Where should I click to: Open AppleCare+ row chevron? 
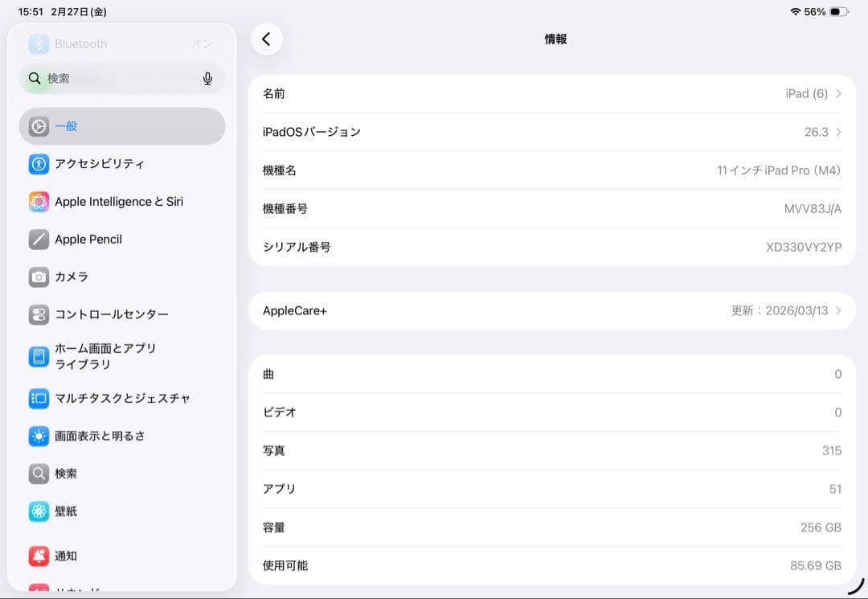point(838,310)
